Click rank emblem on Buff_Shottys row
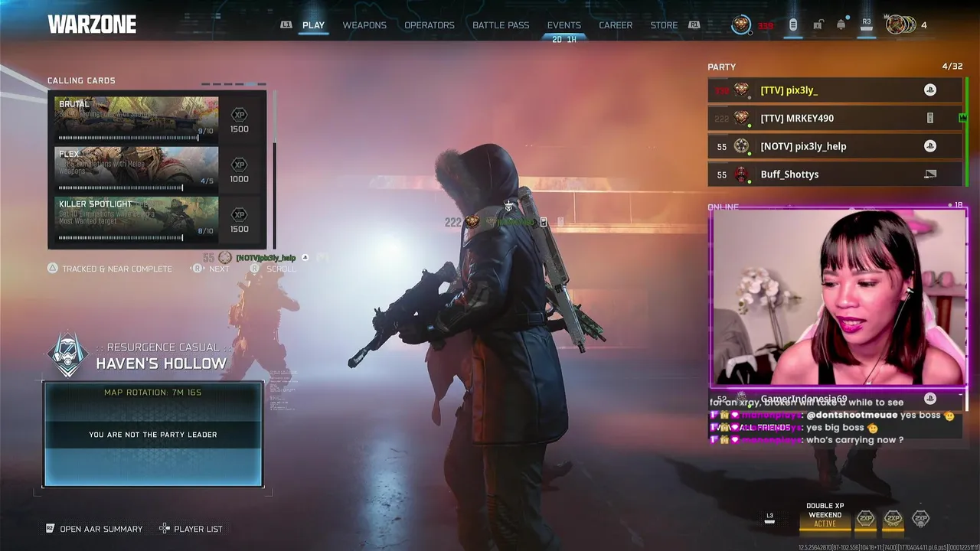This screenshot has width=980, height=551. [x=741, y=174]
